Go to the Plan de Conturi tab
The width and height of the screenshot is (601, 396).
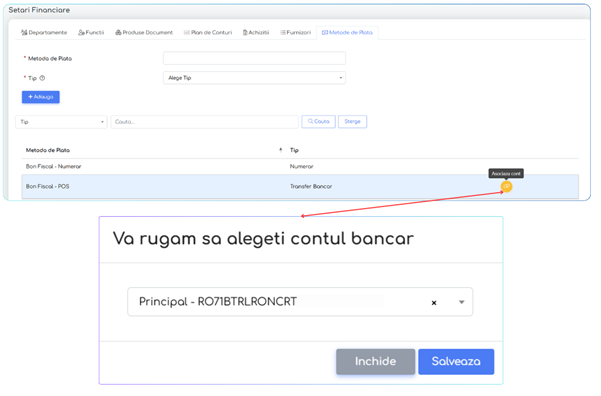coord(208,33)
